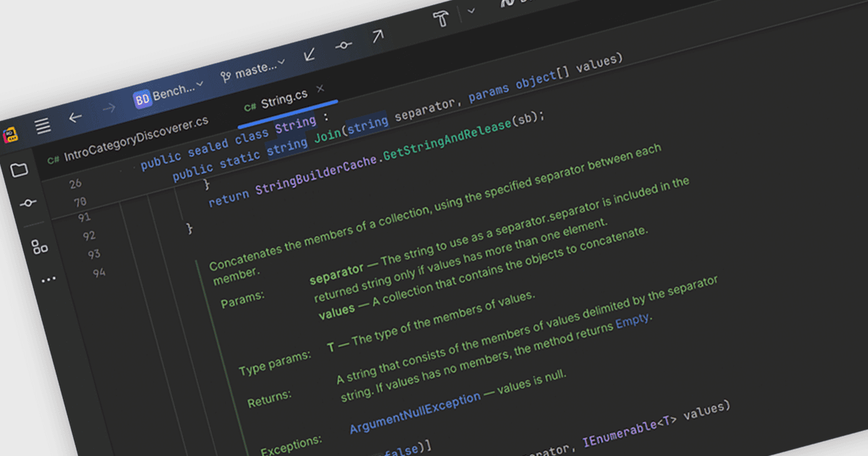The width and height of the screenshot is (868, 456).
Task: Click the Push arrow icon
Action: pyautogui.click(x=378, y=36)
